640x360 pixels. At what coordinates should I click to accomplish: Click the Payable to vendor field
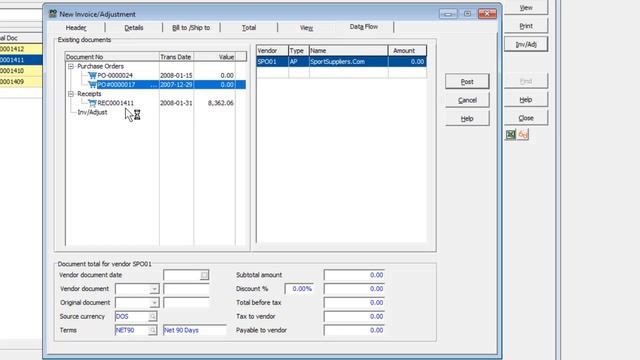(354, 330)
